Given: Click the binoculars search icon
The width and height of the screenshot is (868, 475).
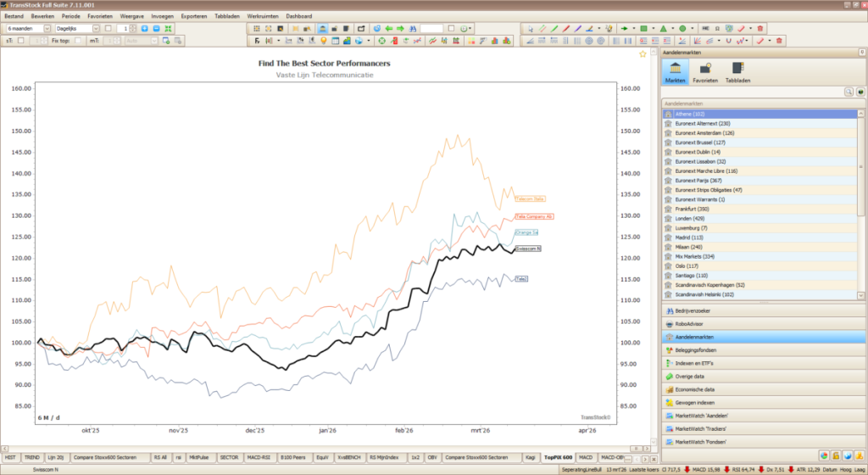Looking at the screenshot, I should pos(413,28).
